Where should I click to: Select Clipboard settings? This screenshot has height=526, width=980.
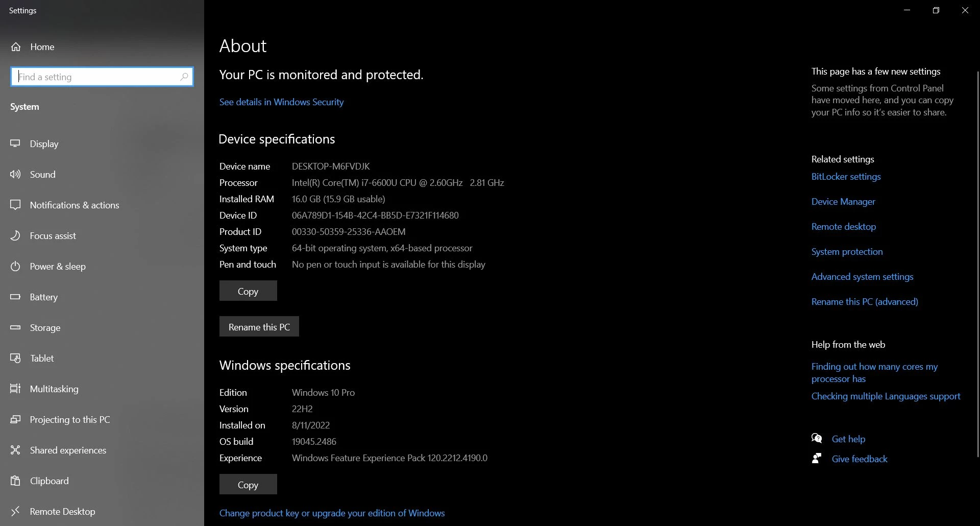[102, 481]
